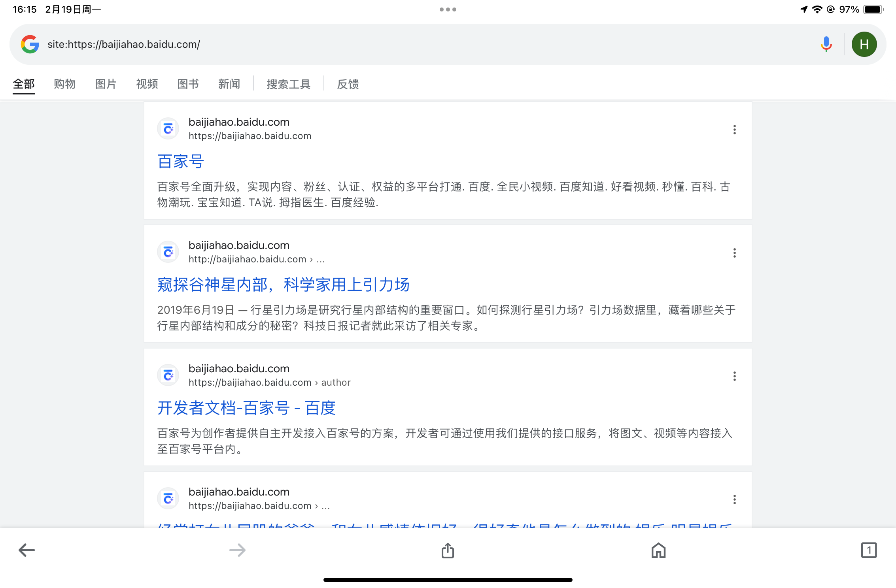Open the share sheet icon
Screen dimensions: 896x588
[448, 550]
